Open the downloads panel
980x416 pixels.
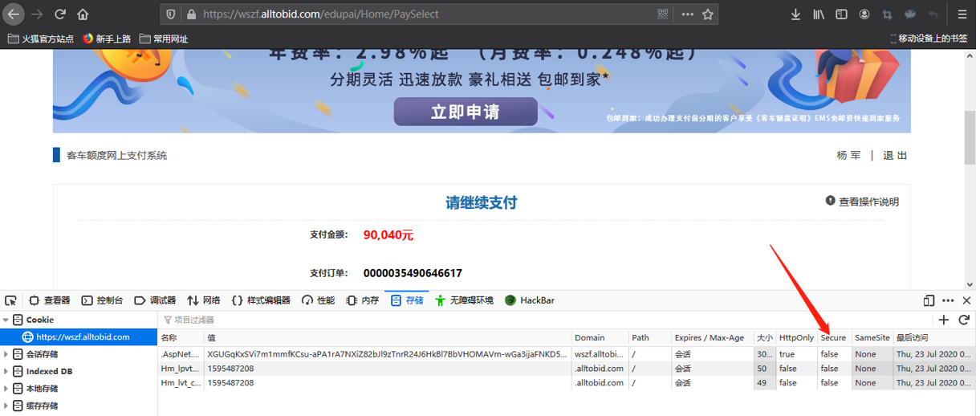[x=795, y=14]
